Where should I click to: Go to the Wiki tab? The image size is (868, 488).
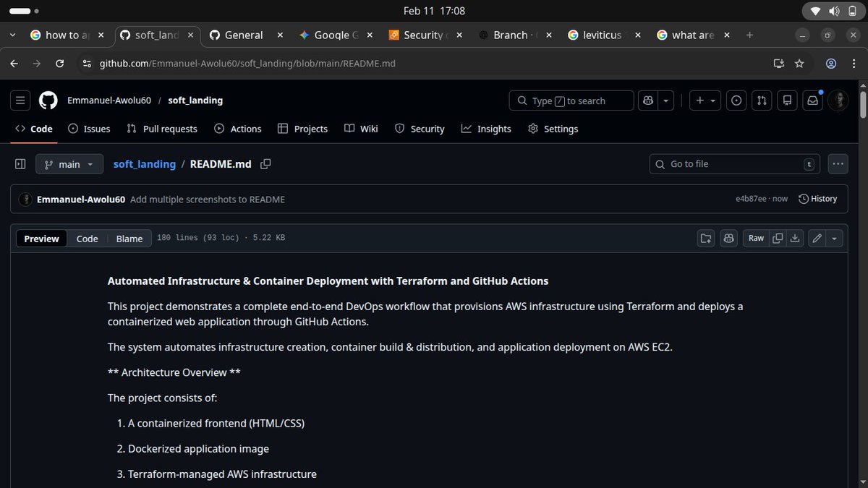click(x=361, y=129)
